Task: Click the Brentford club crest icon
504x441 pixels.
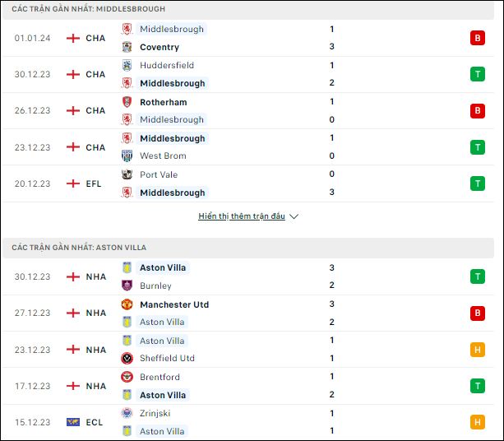Action: (127, 377)
